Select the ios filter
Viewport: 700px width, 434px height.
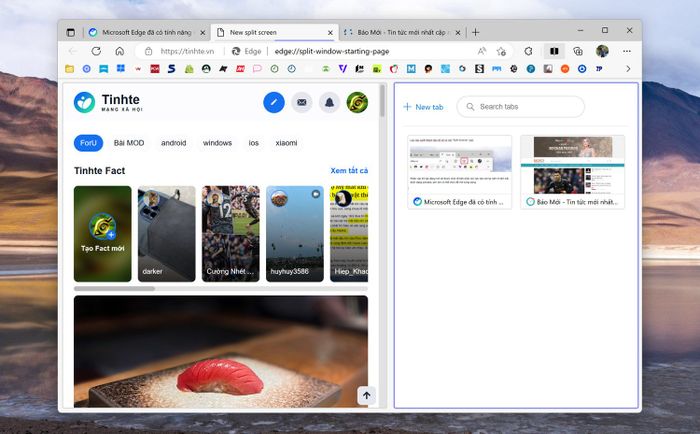(x=254, y=143)
